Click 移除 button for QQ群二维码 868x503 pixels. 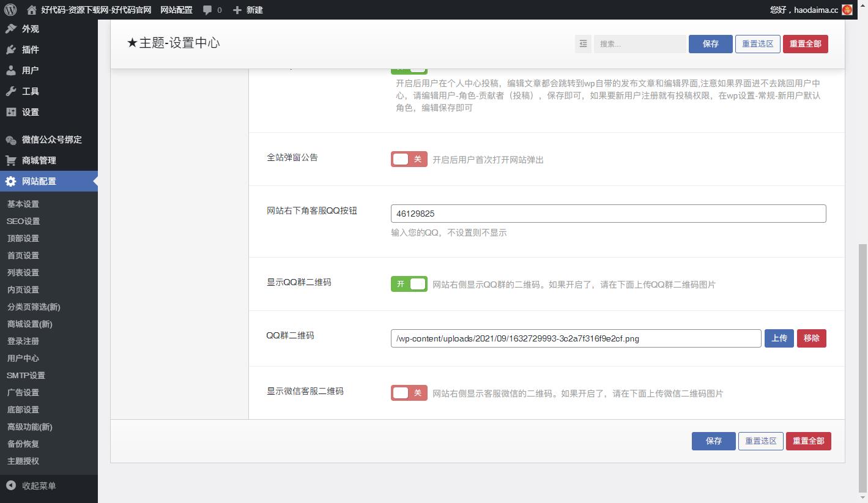(x=811, y=338)
